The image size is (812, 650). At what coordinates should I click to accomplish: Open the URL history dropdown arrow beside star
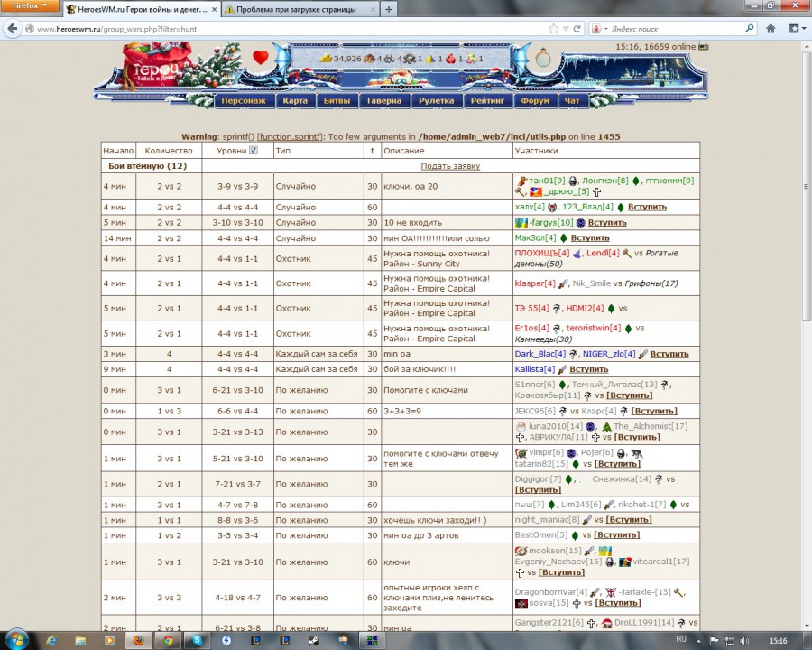click(566, 29)
